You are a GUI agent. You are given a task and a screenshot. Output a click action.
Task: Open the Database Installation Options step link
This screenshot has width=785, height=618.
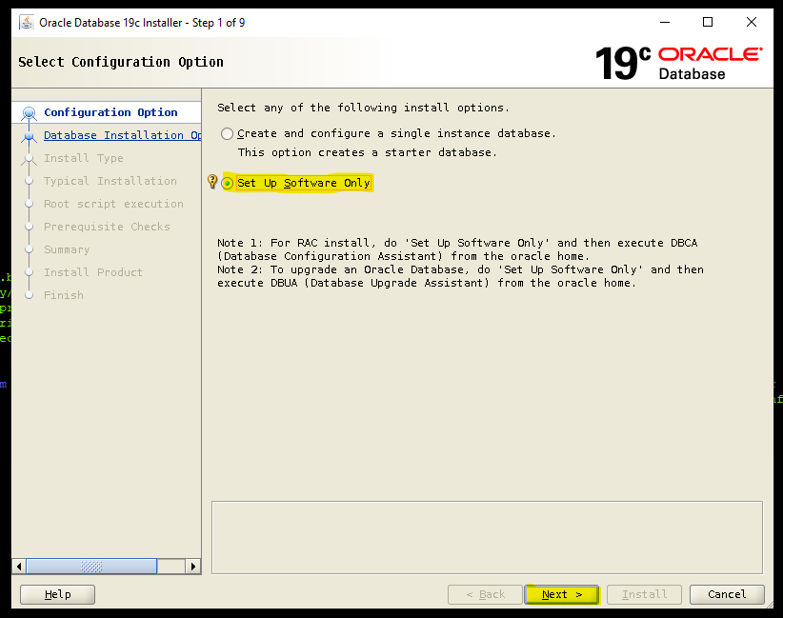pyautogui.click(x=122, y=135)
